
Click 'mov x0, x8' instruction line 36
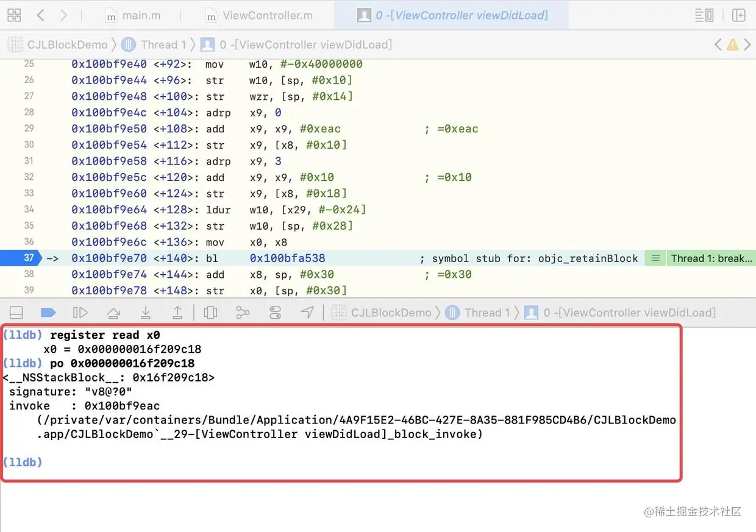(246, 242)
